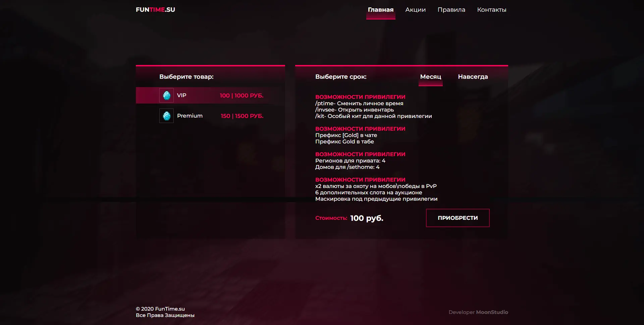Choose the Premium product label
This screenshot has height=325, width=644.
click(190, 116)
